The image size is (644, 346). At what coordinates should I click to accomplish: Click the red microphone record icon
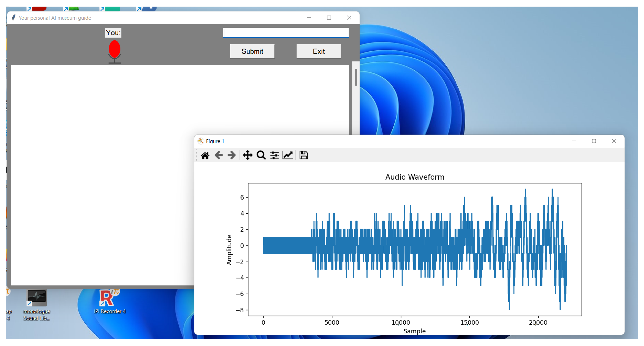114,52
